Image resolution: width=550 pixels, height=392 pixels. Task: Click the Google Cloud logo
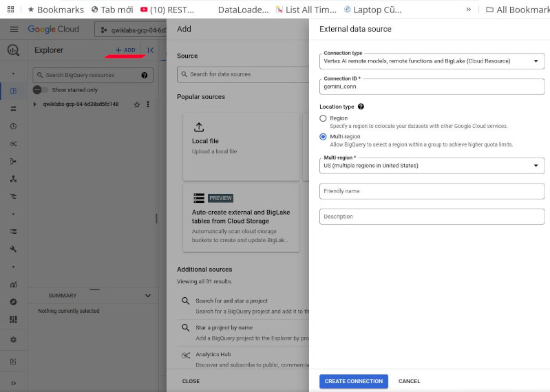click(53, 29)
